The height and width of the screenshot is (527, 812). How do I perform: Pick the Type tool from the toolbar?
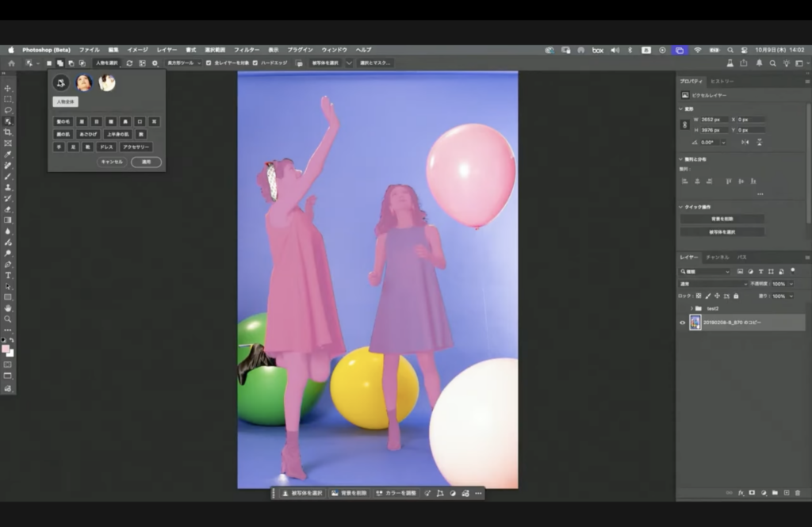tap(8, 275)
